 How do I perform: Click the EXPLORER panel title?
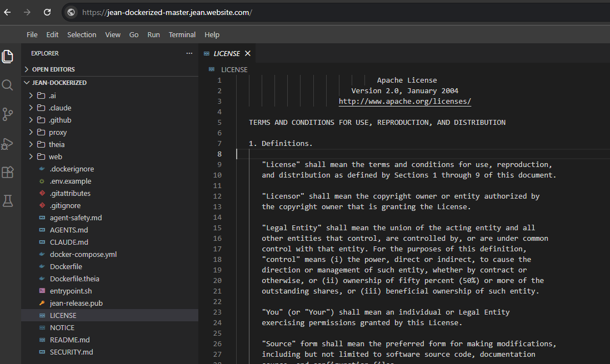pos(45,53)
